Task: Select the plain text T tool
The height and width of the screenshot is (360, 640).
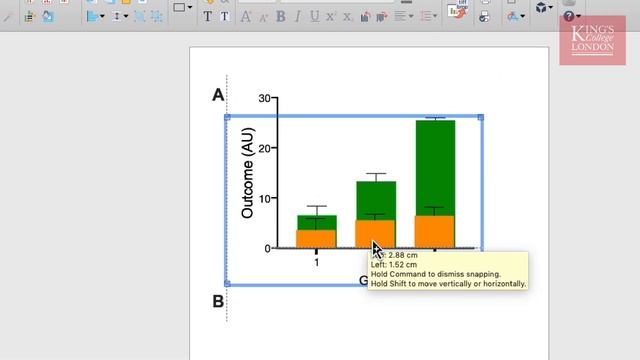Action: [x=208, y=16]
